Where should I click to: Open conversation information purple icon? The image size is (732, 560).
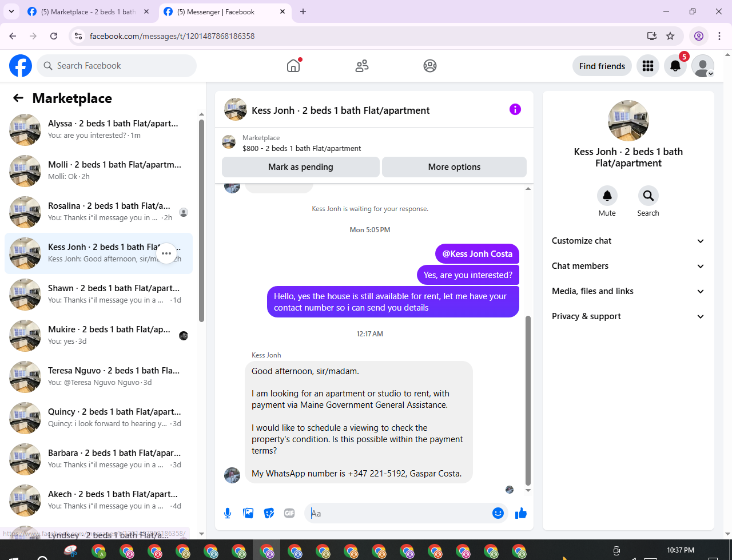(515, 109)
